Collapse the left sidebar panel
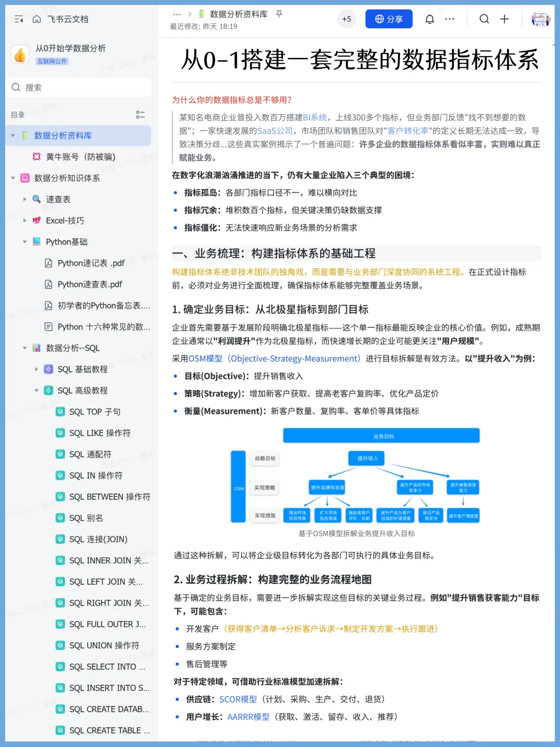 pos(19,19)
